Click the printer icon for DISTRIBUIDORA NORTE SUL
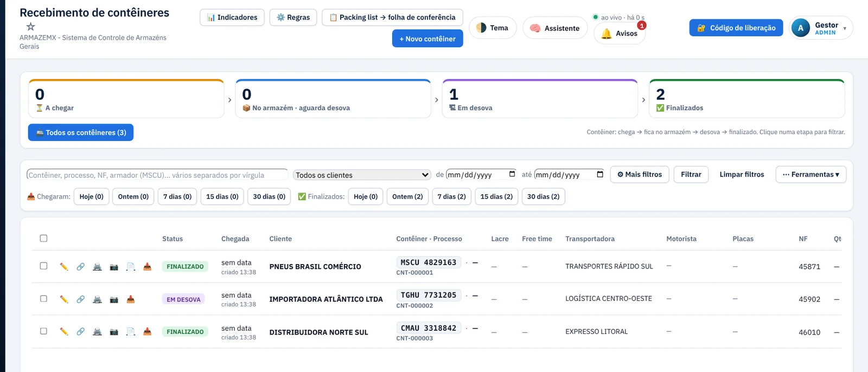Screen dimensions: 868x372 pyautogui.click(x=97, y=332)
